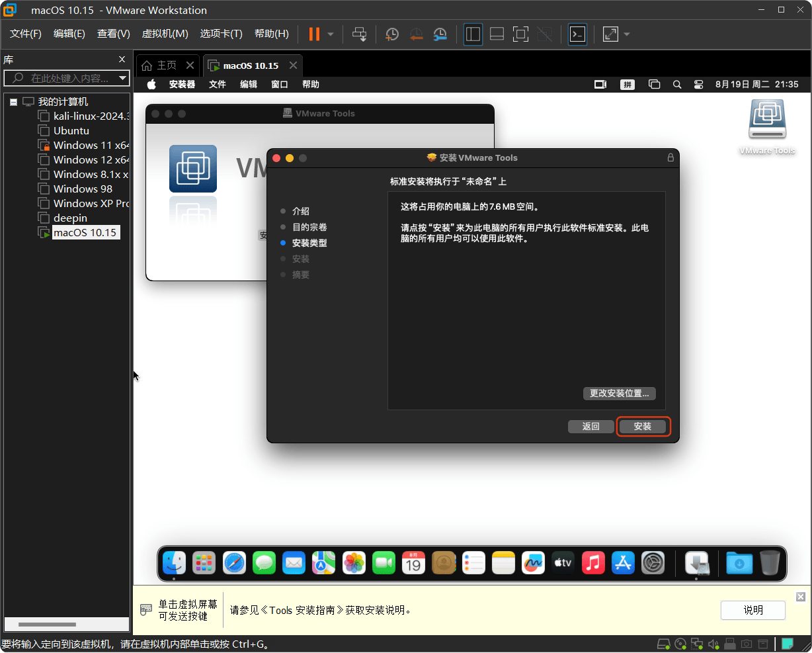Click the pause virtual machine toolbar icon
The width and height of the screenshot is (812, 653).
pyautogui.click(x=315, y=34)
